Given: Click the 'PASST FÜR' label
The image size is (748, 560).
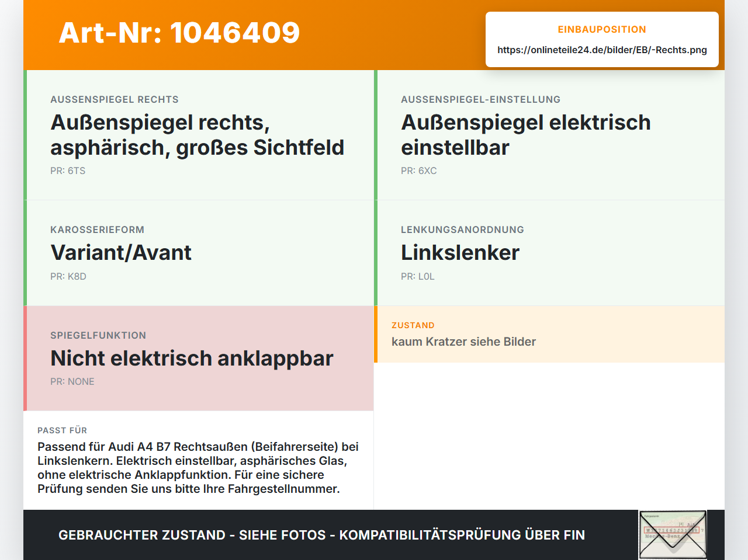Looking at the screenshot, I should tap(63, 430).
